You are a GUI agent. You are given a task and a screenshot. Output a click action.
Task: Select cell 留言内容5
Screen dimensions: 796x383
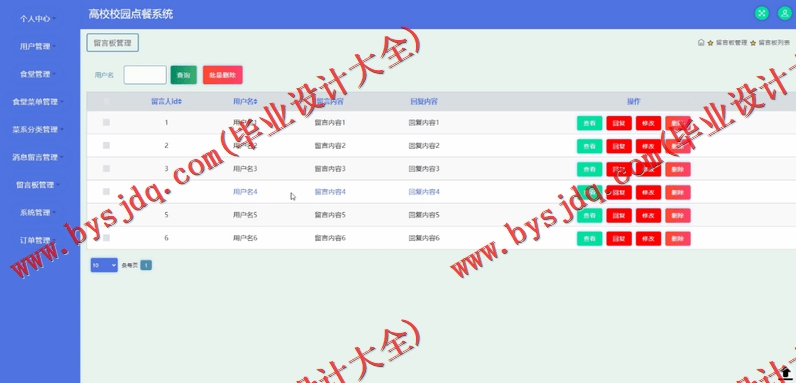point(330,215)
